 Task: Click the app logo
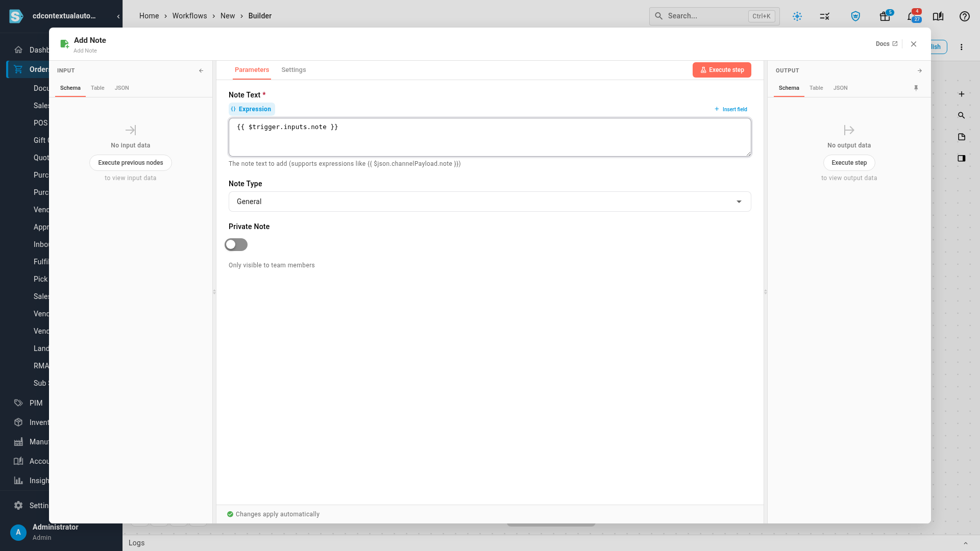pos(16,16)
